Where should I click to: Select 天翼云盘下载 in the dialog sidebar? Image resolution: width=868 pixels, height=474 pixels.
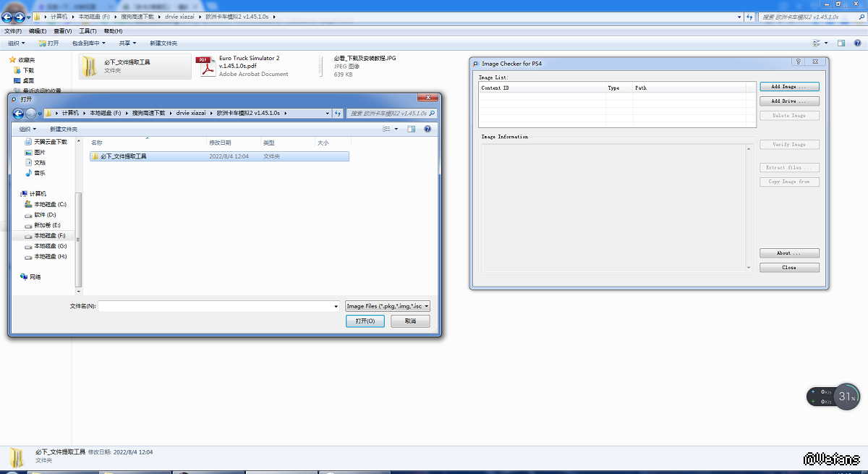pos(46,142)
